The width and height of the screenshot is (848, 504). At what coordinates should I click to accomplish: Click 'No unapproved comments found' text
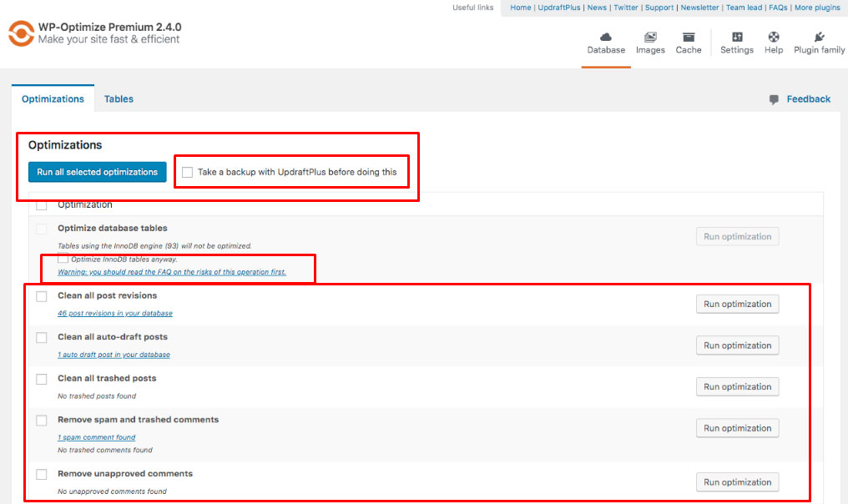pos(112,491)
